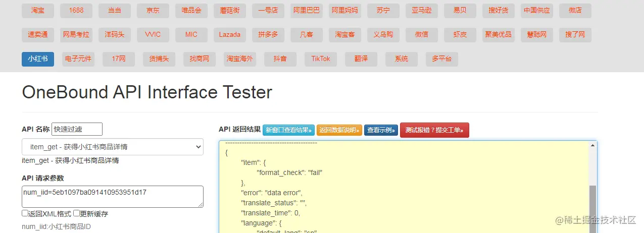Click the API result scrollbar thumb

[x=592, y=209]
